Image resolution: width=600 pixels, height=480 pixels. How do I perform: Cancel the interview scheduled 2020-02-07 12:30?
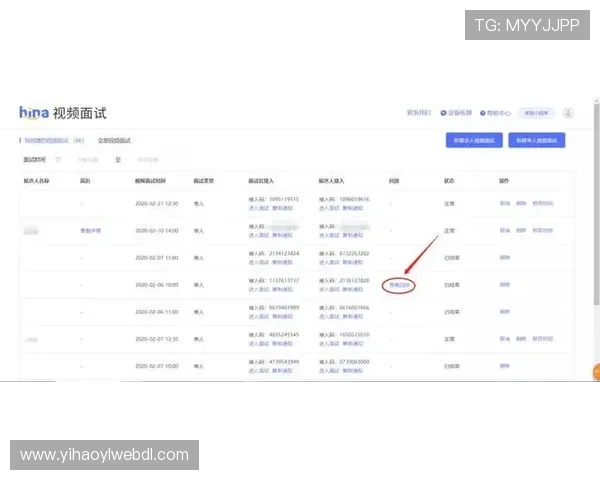point(505,339)
